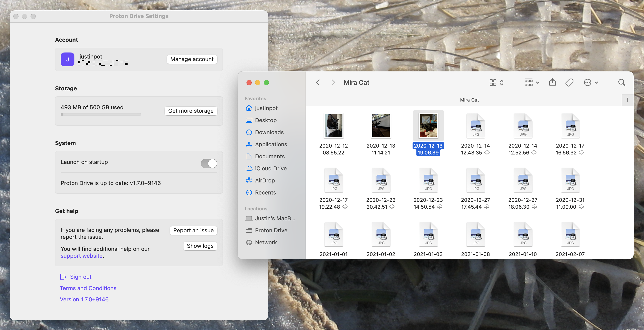
Task: Select JPG file 2021-01-08
Action: point(476,234)
